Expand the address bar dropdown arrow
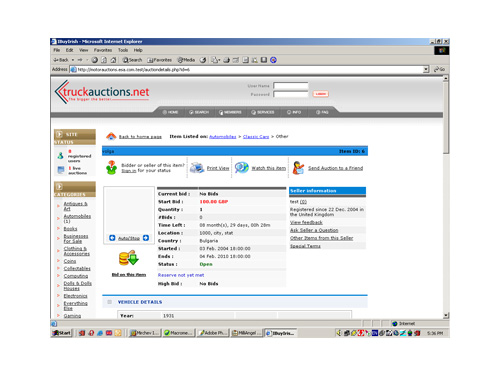This screenshot has width=500, height=375. pyautogui.click(x=426, y=69)
